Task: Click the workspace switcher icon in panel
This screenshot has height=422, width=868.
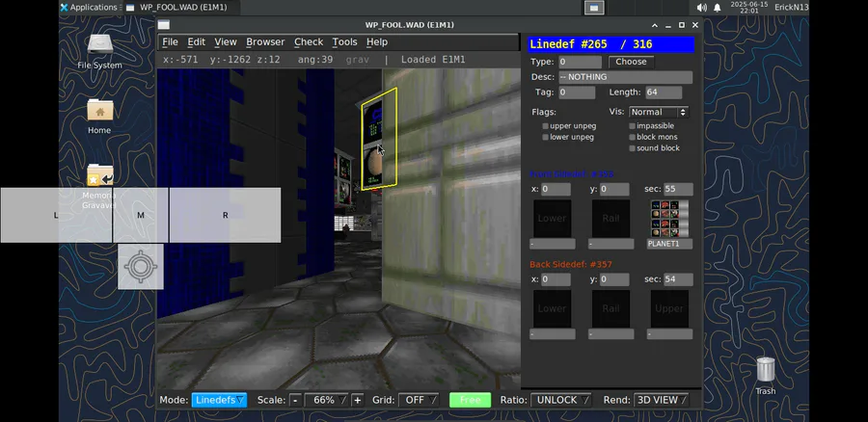Action: 594,7
